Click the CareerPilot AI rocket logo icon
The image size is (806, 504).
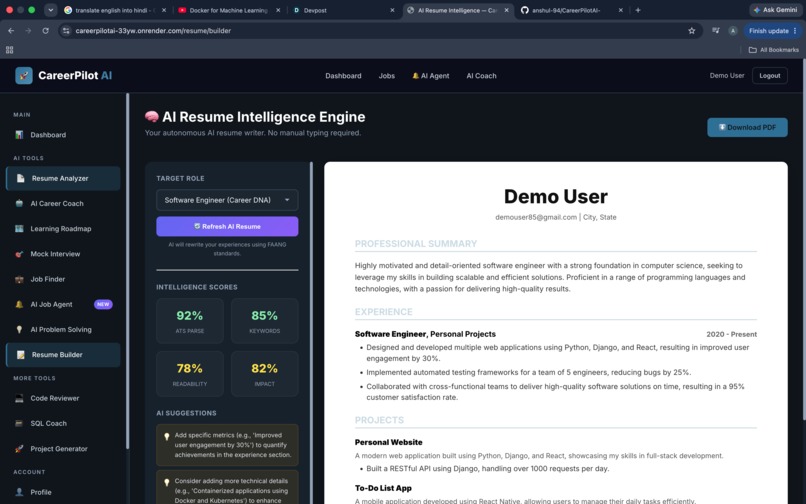(x=24, y=76)
